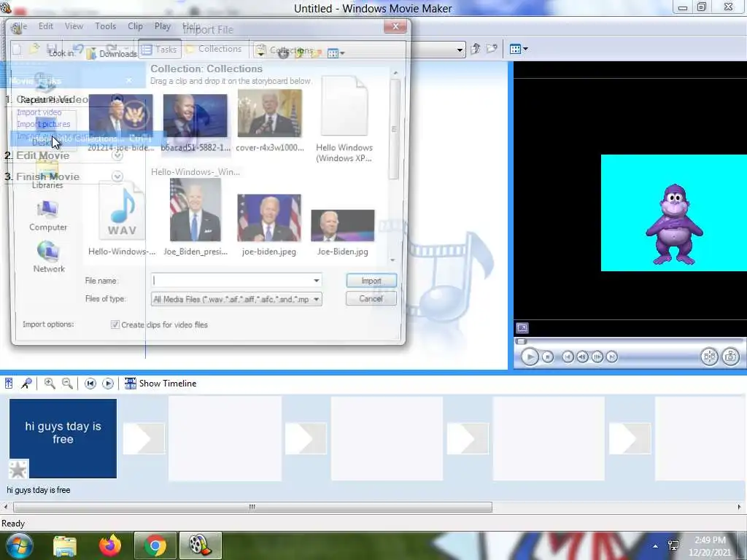
Task: Switch to Show Timeline view
Action: coord(160,384)
